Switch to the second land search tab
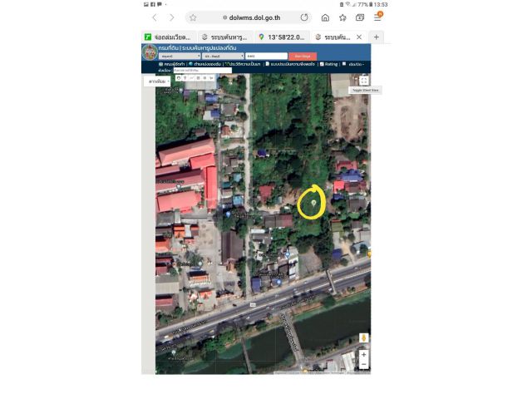Image resolution: width=532 pixels, height=399 pixels. (x=225, y=37)
